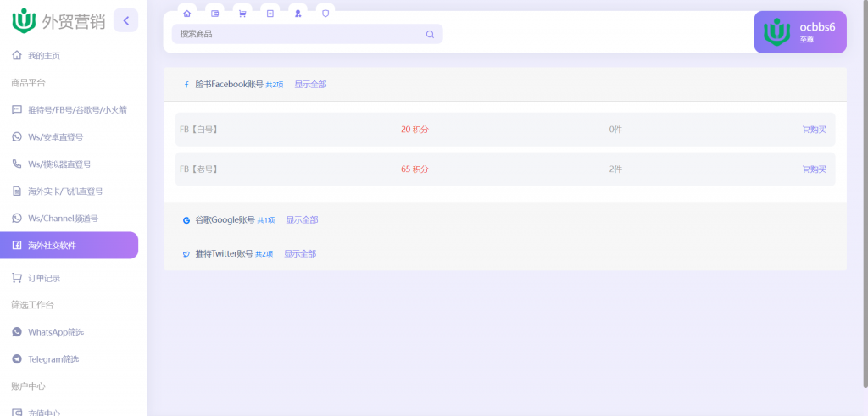Viewport: 868px width, 416px height.
Task: Click the magnifier search icon
Action: coord(430,34)
